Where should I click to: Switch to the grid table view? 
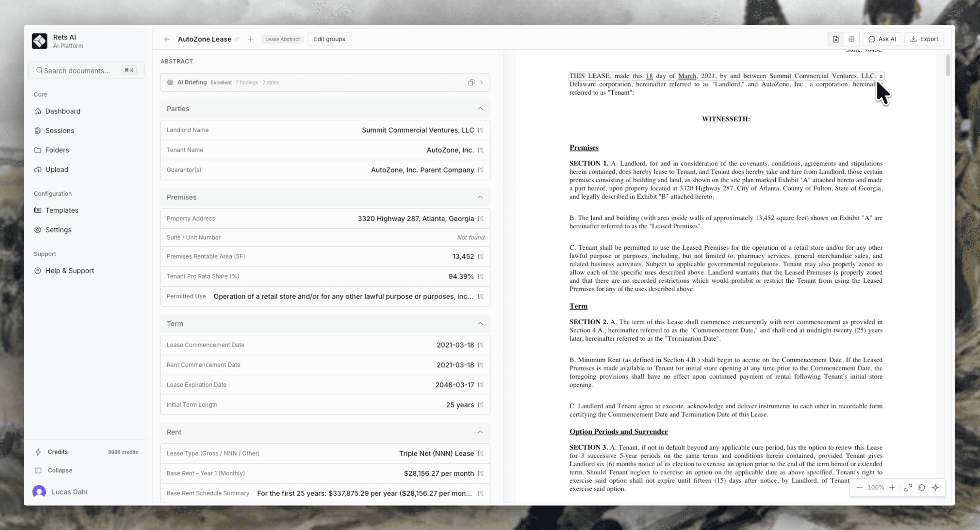click(x=851, y=39)
